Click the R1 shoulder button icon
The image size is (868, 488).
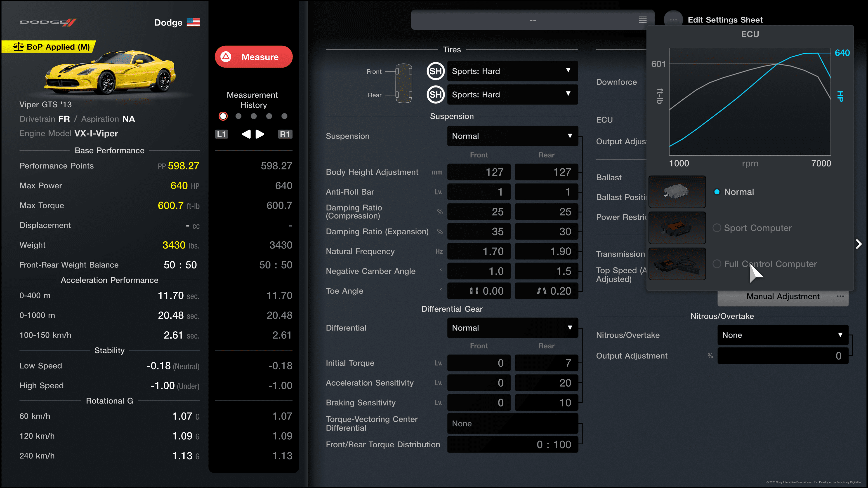(285, 134)
